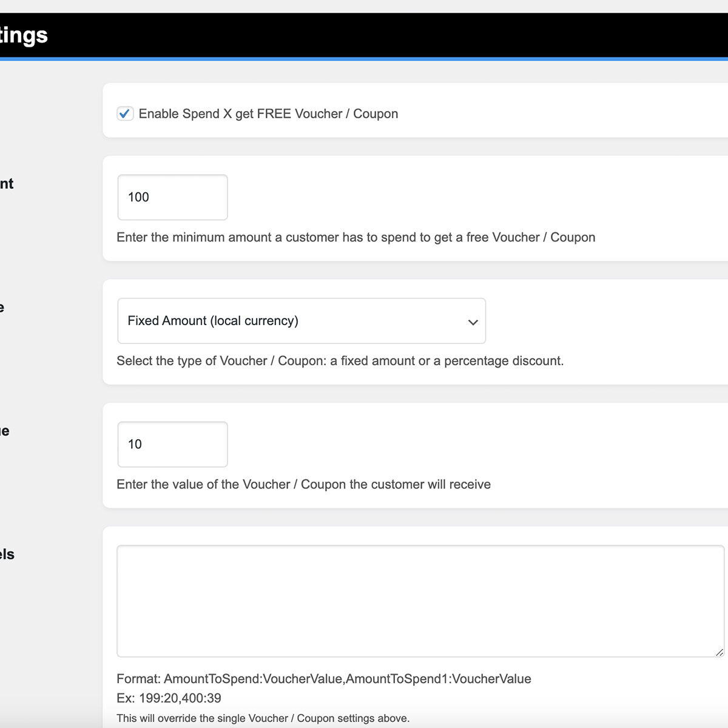Click the 'Format: AmountToSpend:VoucherValue' hint line

(323, 679)
